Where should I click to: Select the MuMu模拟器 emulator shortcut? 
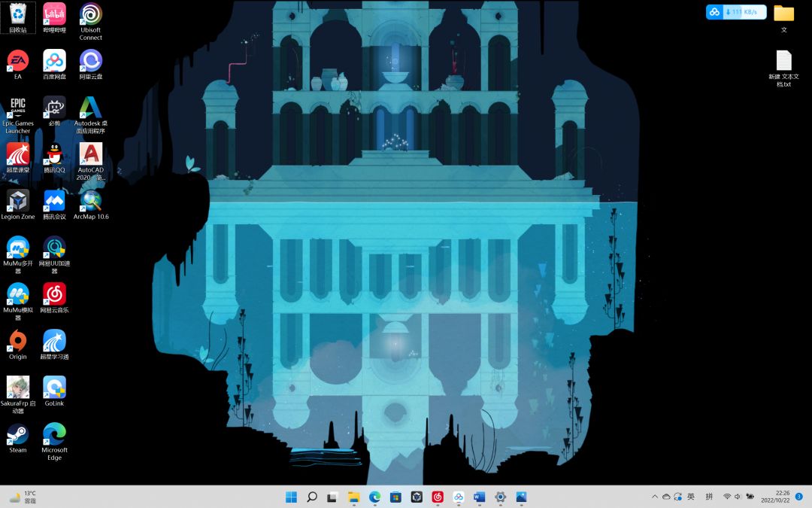[18, 302]
